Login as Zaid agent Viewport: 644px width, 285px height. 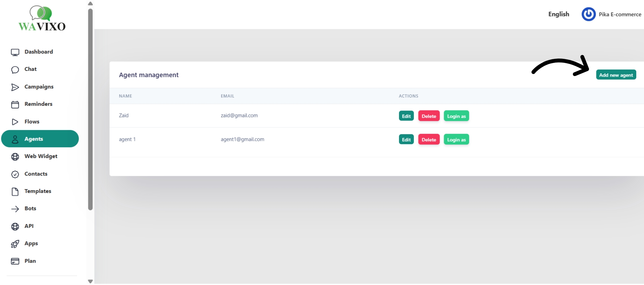click(456, 116)
